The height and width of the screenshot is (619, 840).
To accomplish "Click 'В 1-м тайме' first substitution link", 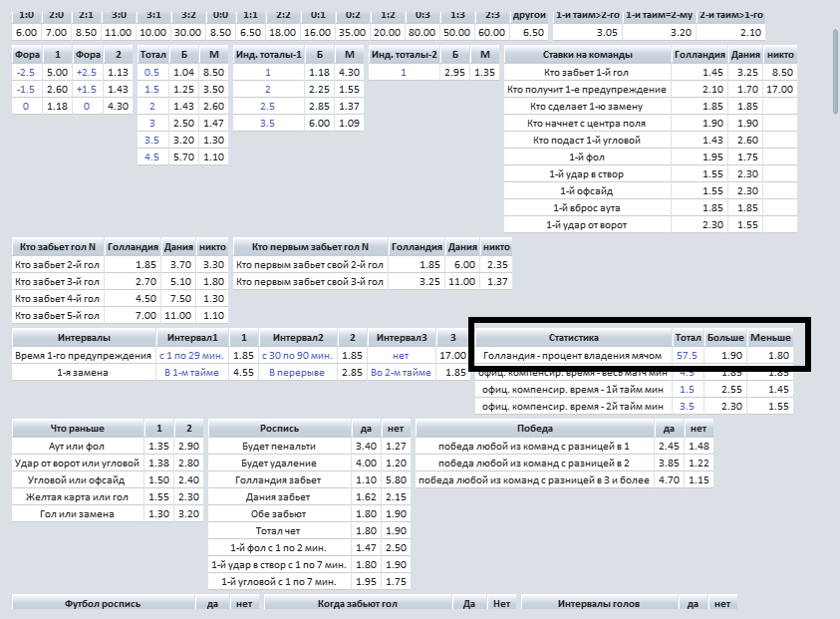I will tap(191, 373).
